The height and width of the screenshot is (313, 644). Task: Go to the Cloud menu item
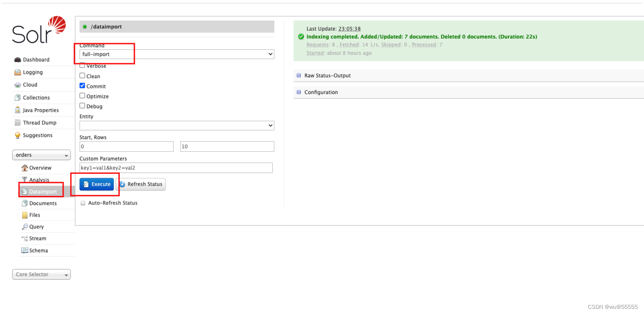click(x=30, y=85)
